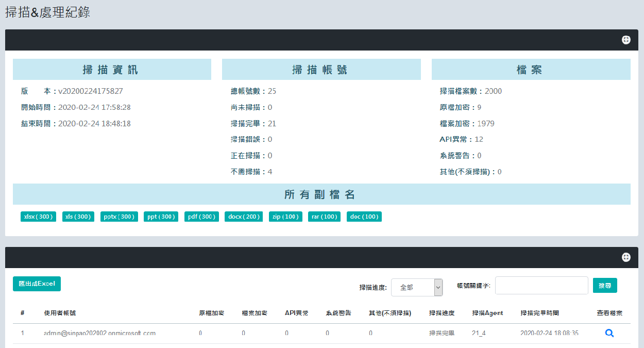
Task: Pick the pdf (300) extension tag
Action: pyautogui.click(x=201, y=217)
